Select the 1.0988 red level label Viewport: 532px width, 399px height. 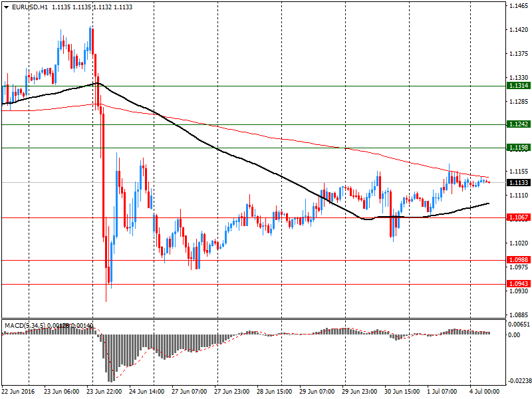[519, 260]
